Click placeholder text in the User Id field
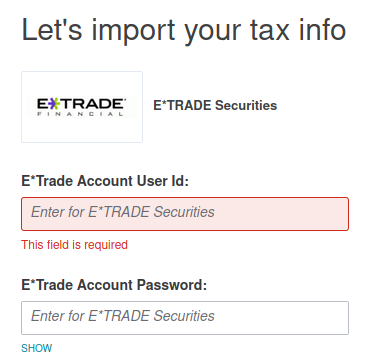The height and width of the screenshot is (363, 383). (123, 212)
